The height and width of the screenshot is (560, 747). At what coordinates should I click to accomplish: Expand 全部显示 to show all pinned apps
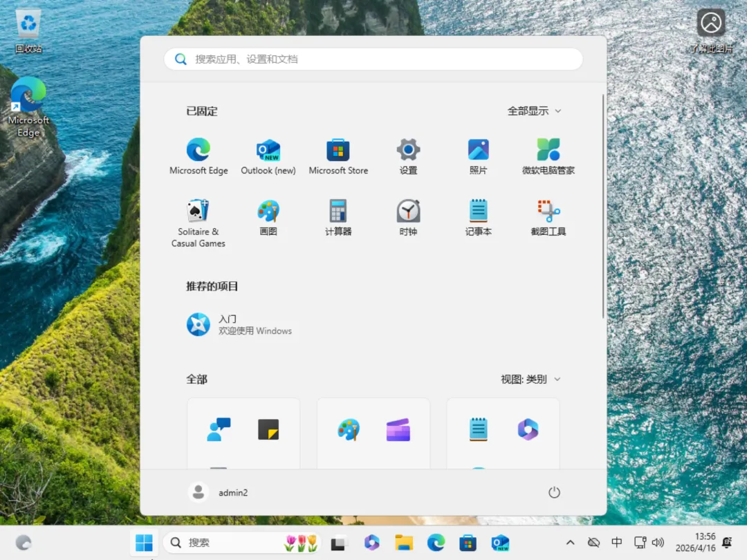[x=534, y=111]
